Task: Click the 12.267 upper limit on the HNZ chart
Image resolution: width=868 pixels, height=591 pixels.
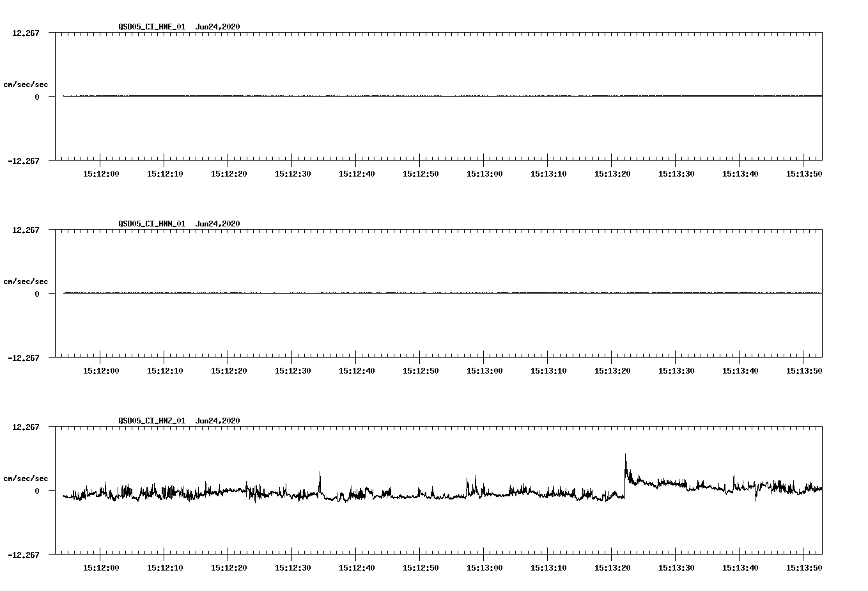Action: point(26,427)
